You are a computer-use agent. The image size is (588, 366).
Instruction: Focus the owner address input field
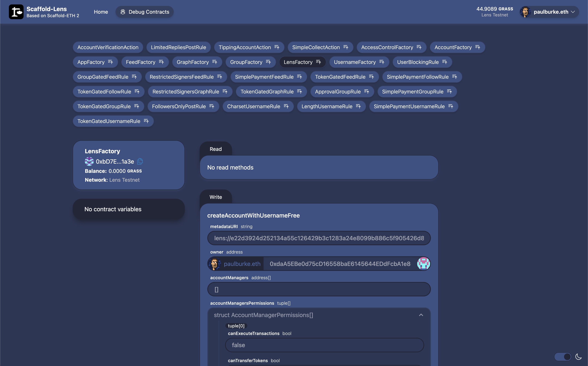pos(340,264)
